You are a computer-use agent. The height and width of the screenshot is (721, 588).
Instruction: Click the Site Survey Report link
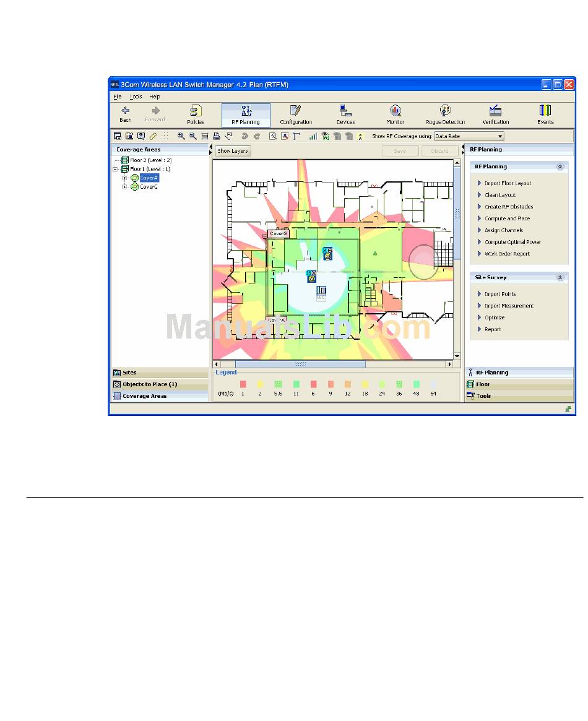pos(493,329)
